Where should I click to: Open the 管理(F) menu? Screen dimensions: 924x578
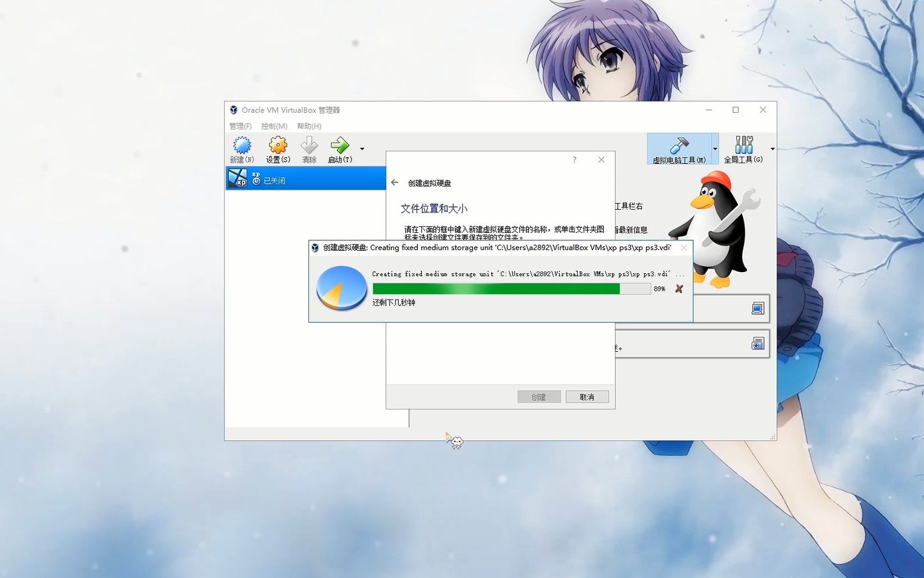coord(240,126)
